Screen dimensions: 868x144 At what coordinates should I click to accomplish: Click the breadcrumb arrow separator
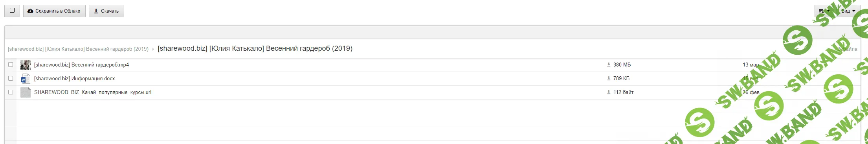click(153, 49)
